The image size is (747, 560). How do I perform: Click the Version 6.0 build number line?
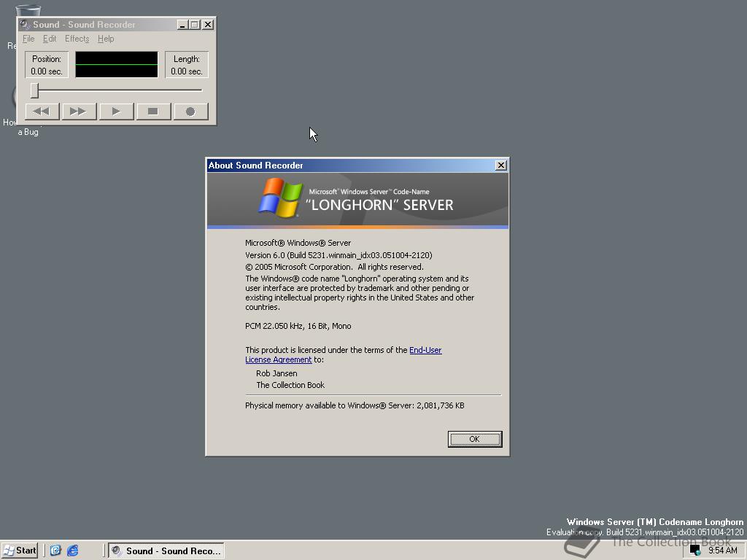338,255
